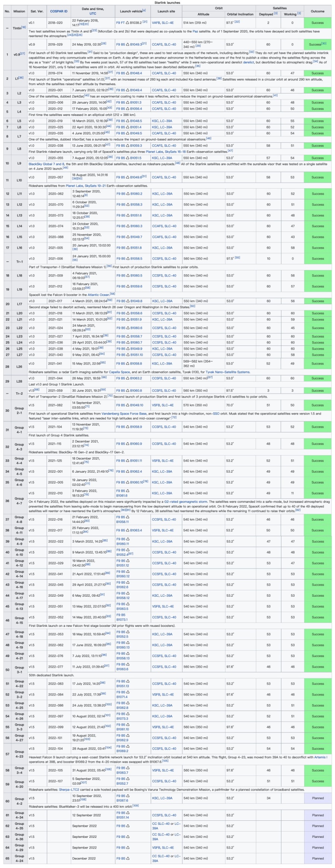Open the Capella Space link
The image size is (335, 868).
[x=120, y=372]
